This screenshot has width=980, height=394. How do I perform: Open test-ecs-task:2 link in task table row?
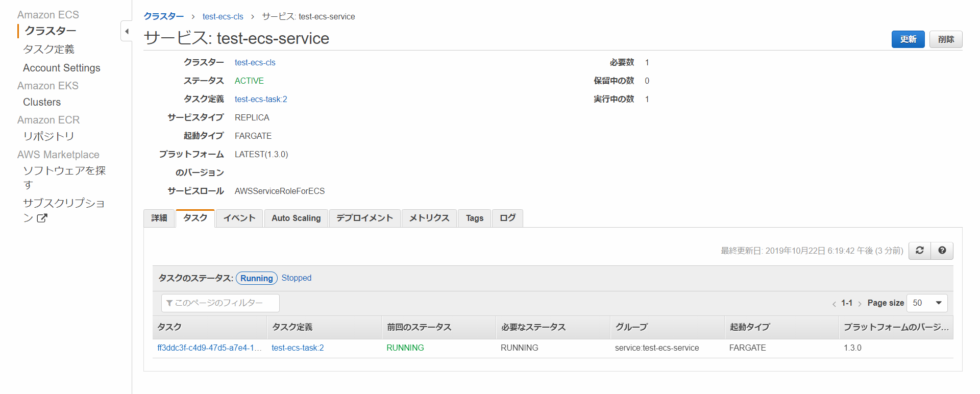click(x=298, y=348)
